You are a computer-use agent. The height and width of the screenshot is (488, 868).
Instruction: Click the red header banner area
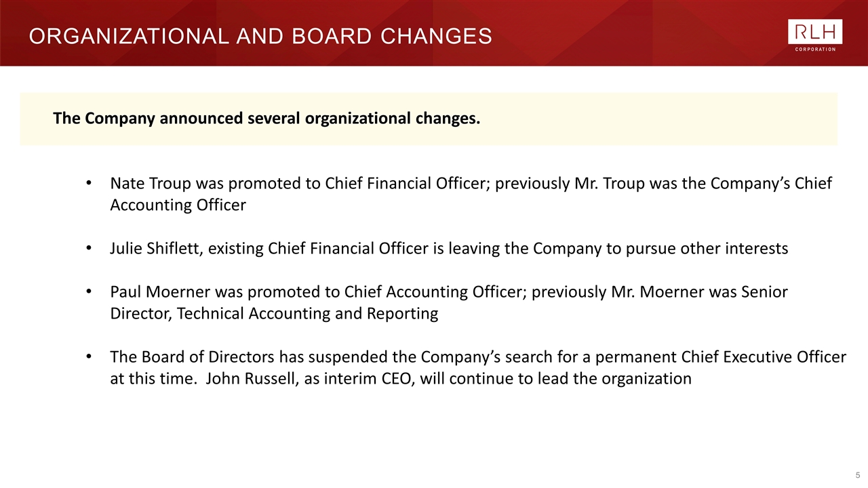434,33
